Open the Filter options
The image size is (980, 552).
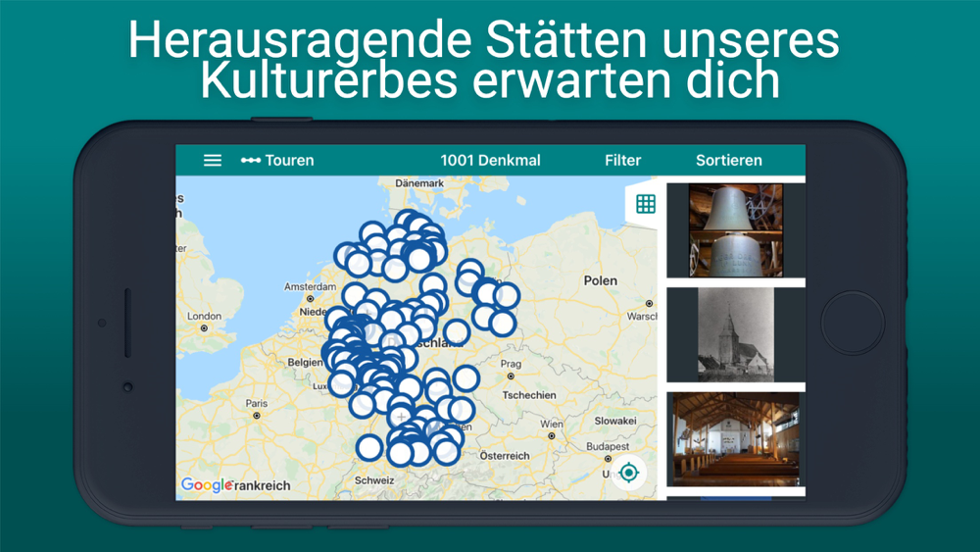(x=622, y=160)
